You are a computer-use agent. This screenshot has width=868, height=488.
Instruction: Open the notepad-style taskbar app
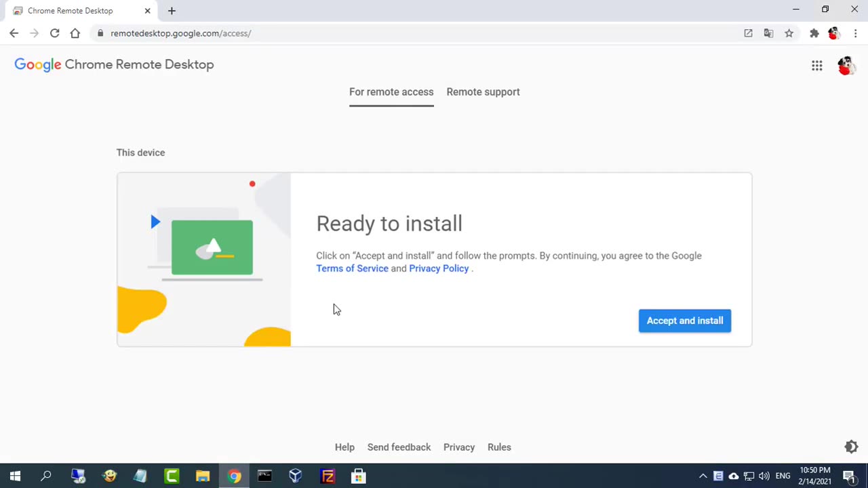140,476
